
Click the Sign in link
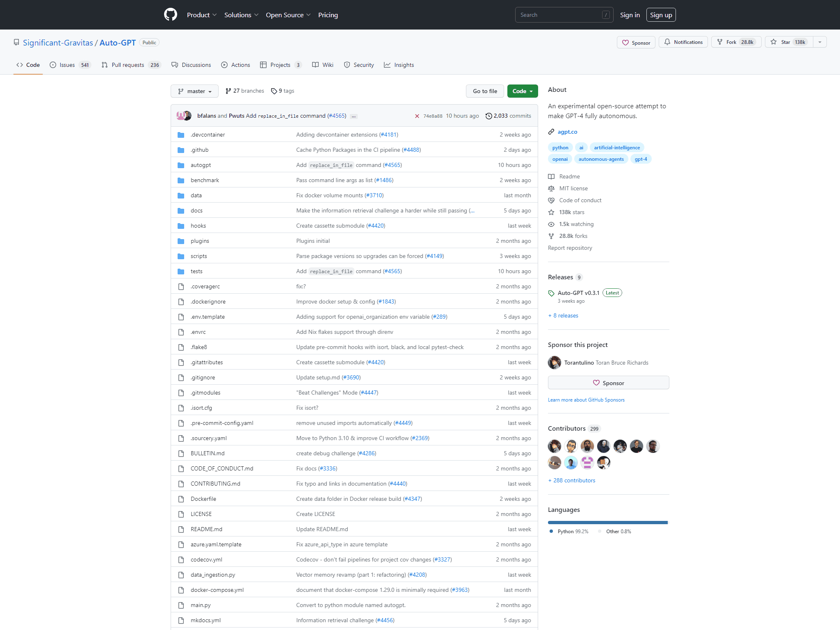coord(630,15)
